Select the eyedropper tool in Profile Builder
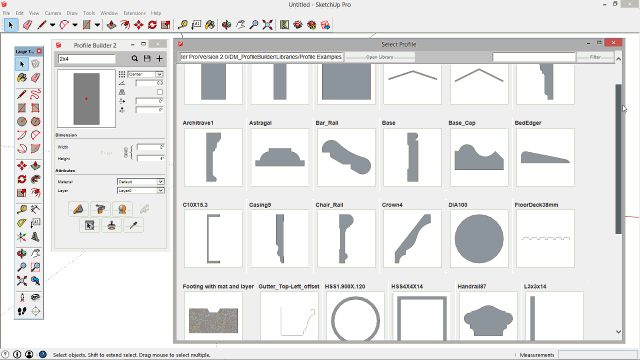 (133, 225)
